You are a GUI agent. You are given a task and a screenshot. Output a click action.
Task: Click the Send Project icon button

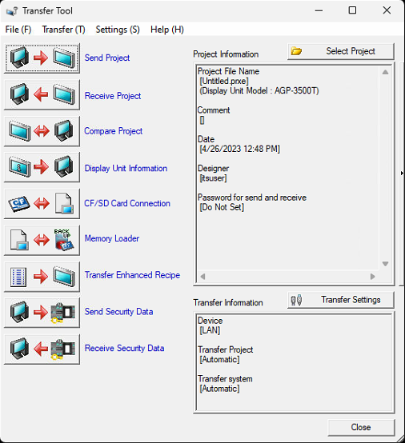pos(42,58)
